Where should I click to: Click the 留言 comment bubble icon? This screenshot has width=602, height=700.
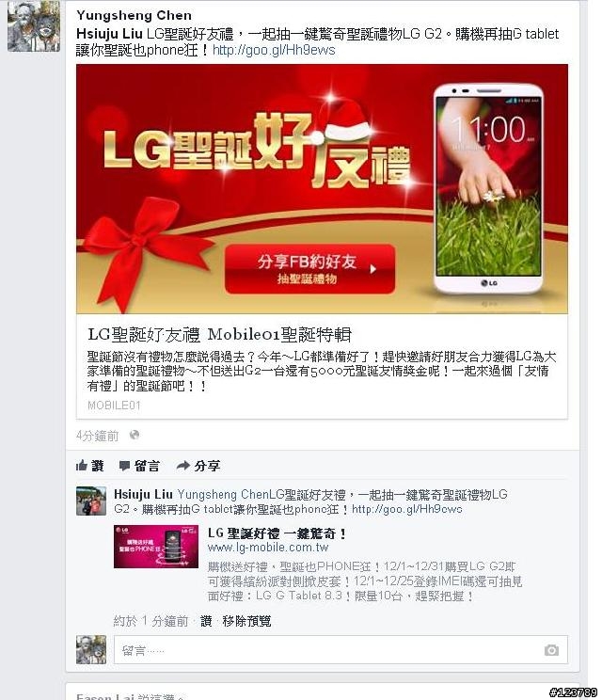(x=124, y=466)
